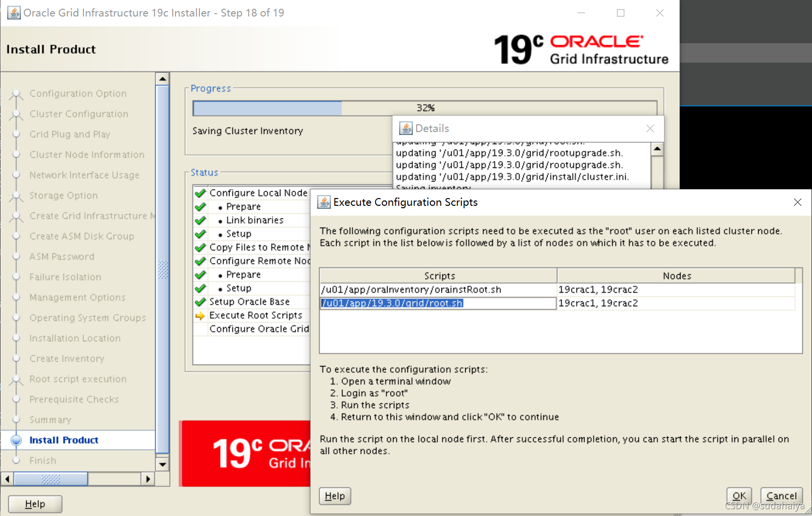Select Cluster Node Information step
This screenshot has width=812, height=516.
click(x=87, y=154)
